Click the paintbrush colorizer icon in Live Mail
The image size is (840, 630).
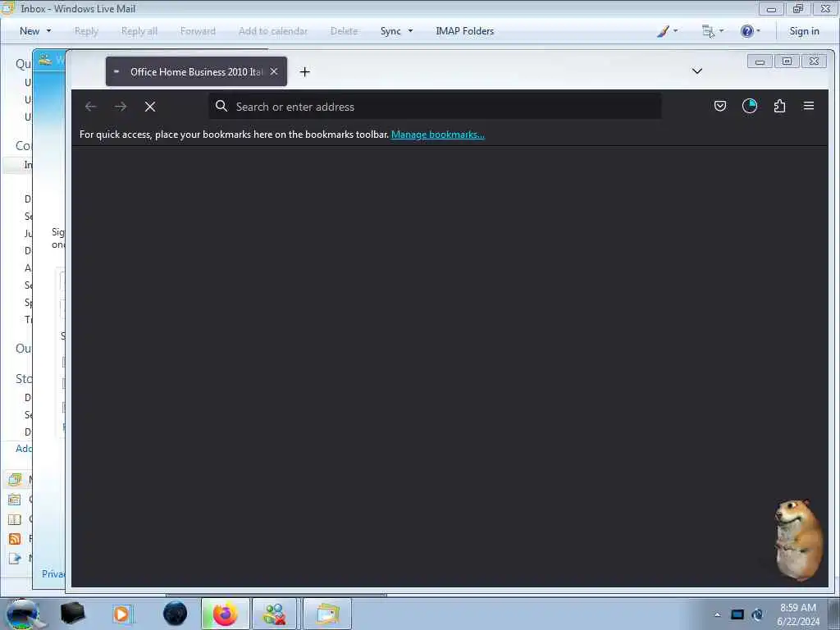663,31
